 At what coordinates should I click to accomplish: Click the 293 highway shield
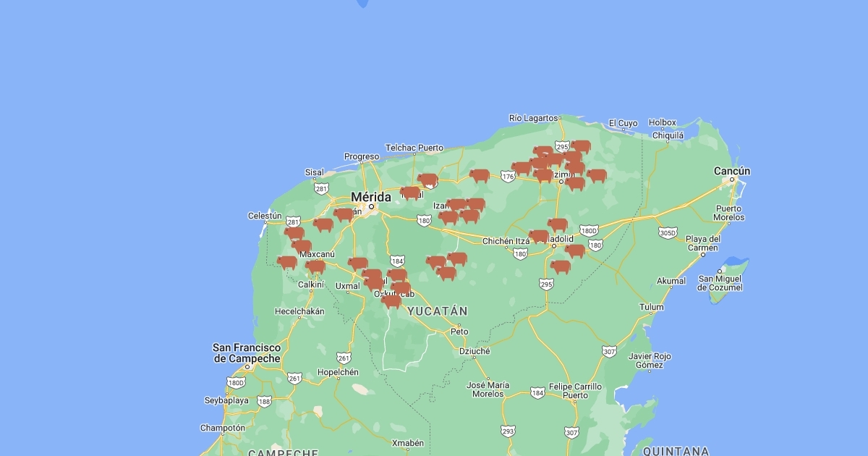click(509, 431)
